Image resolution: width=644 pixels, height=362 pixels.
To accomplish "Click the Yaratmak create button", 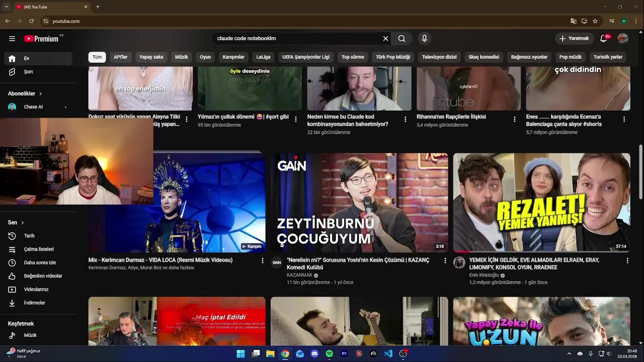I will (574, 39).
